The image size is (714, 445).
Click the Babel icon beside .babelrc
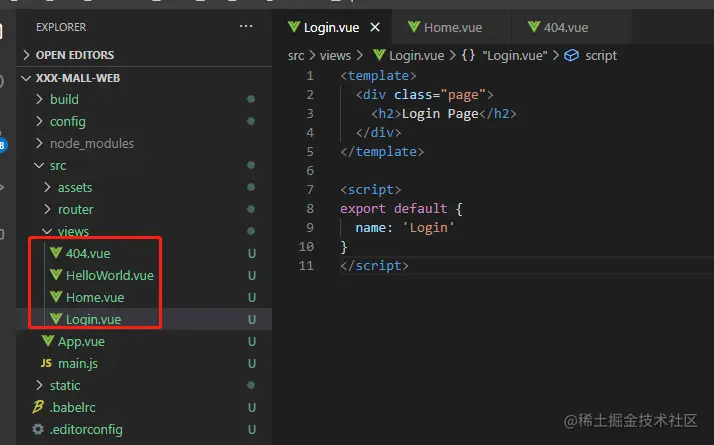(x=38, y=407)
